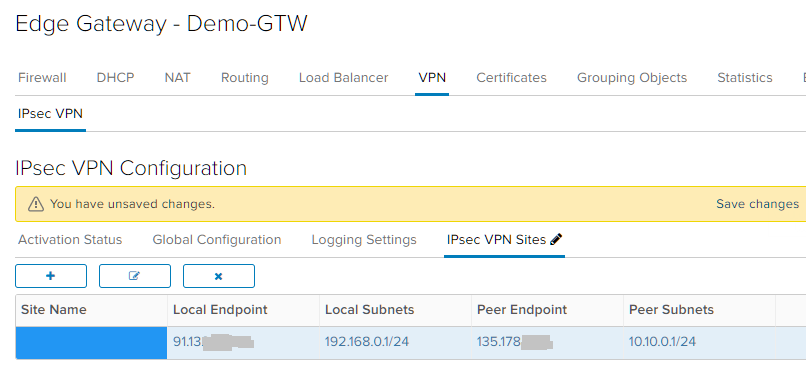806x380 pixels.
Task: Open the Global Configuration tab
Action: click(x=217, y=240)
